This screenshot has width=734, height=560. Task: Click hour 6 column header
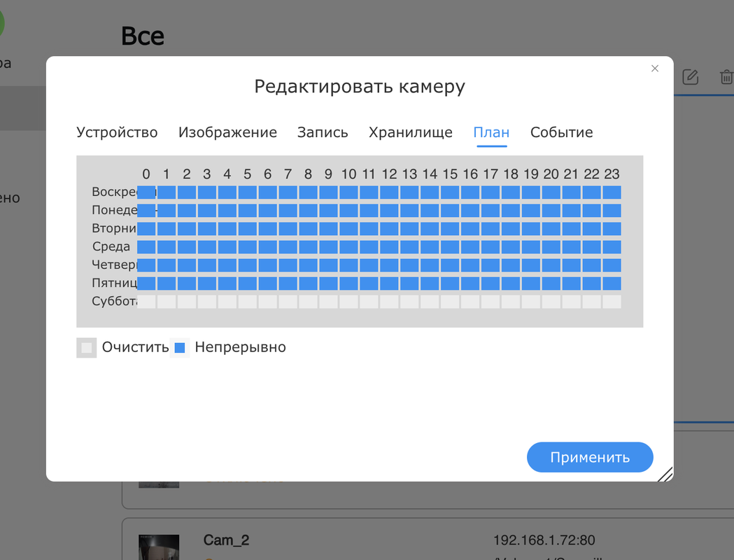tap(268, 174)
